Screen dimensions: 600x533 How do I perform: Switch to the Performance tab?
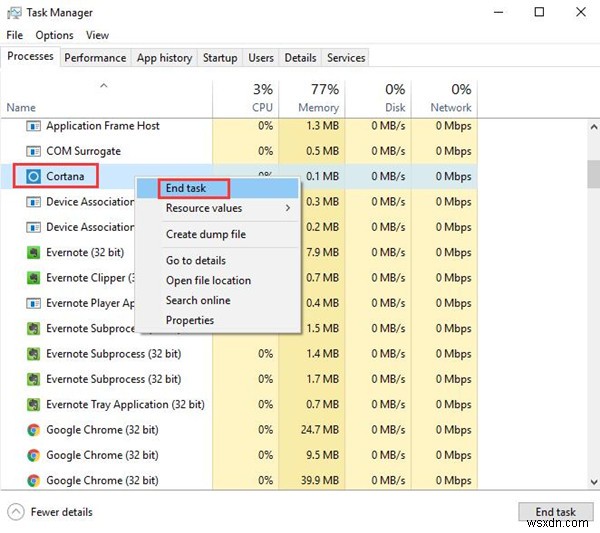[95, 58]
